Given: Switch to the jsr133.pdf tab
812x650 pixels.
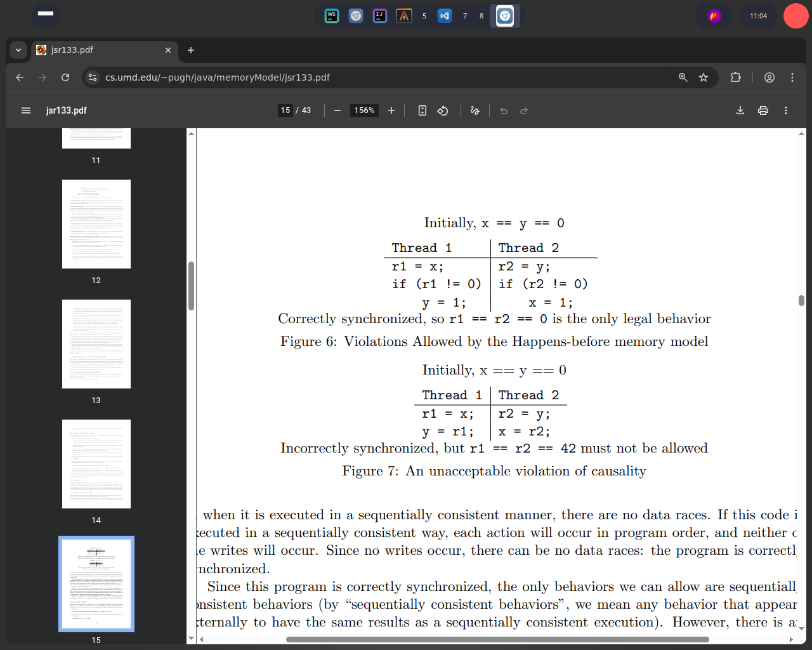Looking at the screenshot, I should (x=105, y=50).
